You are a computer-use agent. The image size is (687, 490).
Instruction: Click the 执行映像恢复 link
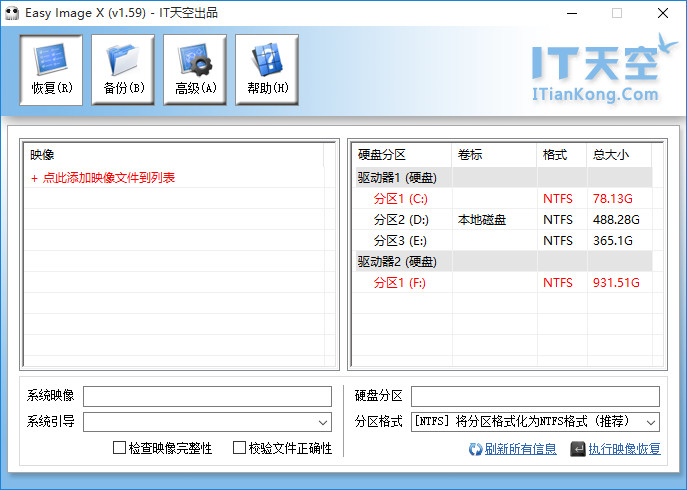[x=624, y=449]
